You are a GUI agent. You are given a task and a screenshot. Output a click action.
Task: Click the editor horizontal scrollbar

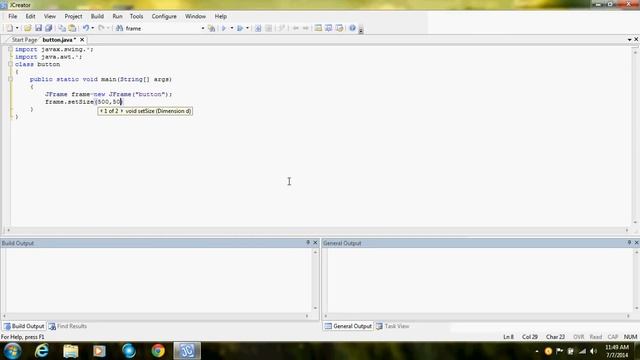(318, 230)
